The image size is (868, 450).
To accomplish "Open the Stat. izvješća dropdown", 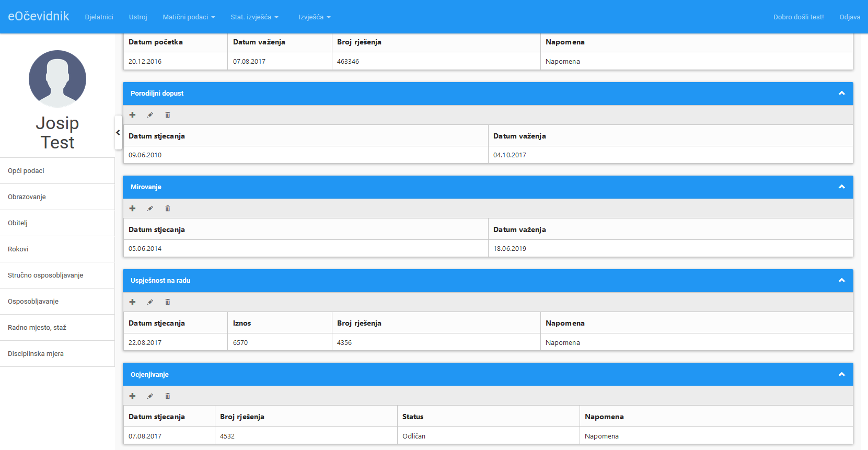I will pos(254,17).
